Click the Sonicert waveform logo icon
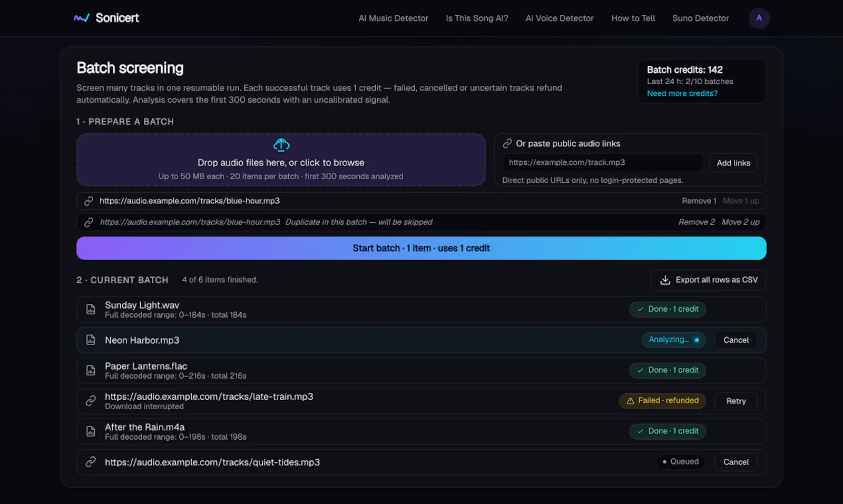The width and height of the screenshot is (843, 504). (82, 18)
